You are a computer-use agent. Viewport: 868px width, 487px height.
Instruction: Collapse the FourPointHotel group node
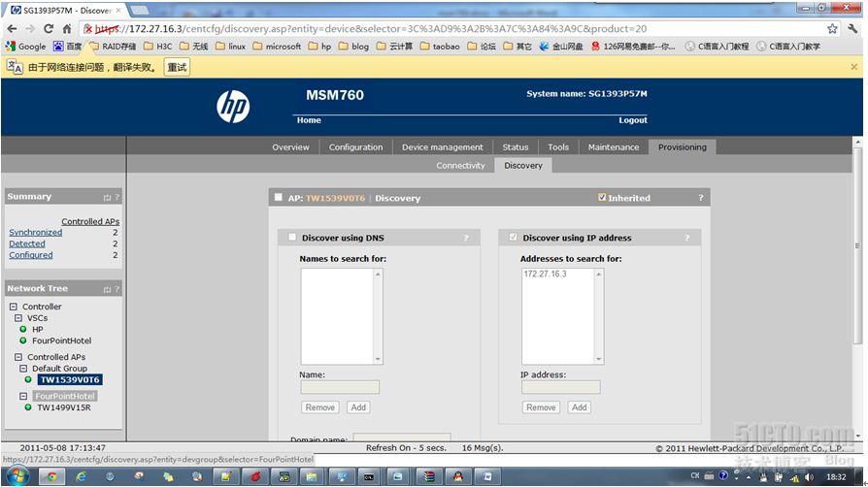click(23, 396)
